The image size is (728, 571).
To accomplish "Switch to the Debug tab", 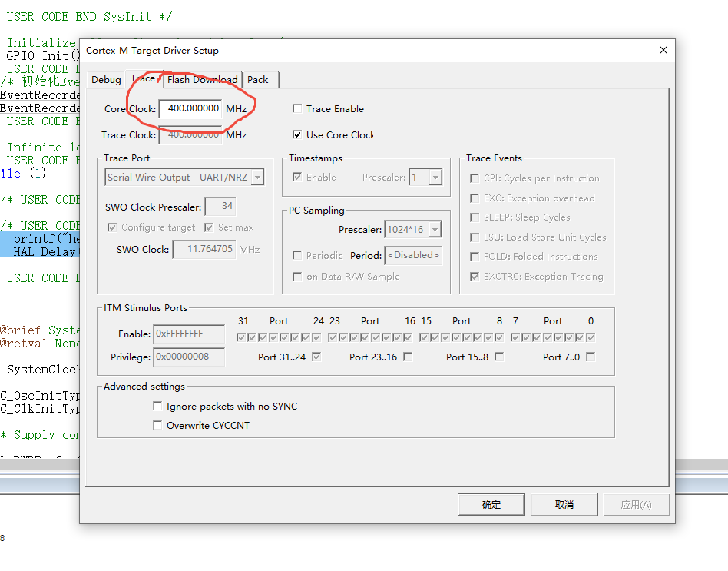I will point(106,79).
